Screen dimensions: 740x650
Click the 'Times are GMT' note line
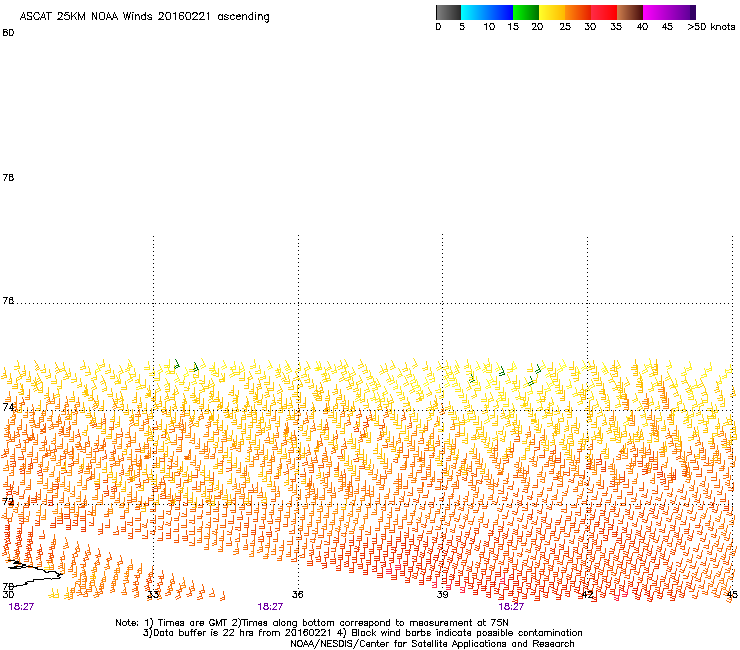click(312, 623)
